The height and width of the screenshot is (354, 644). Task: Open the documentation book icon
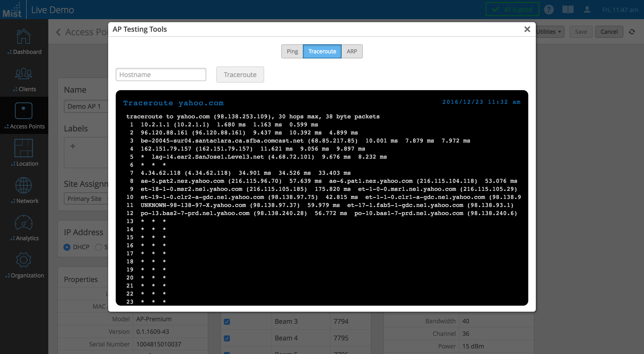click(x=568, y=10)
